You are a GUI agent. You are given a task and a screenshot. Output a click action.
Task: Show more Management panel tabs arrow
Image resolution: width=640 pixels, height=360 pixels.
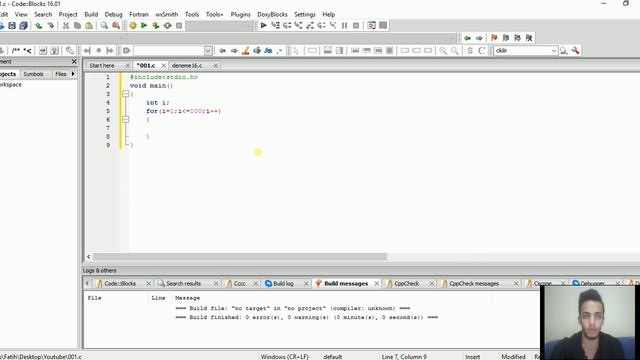coord(73,74)
